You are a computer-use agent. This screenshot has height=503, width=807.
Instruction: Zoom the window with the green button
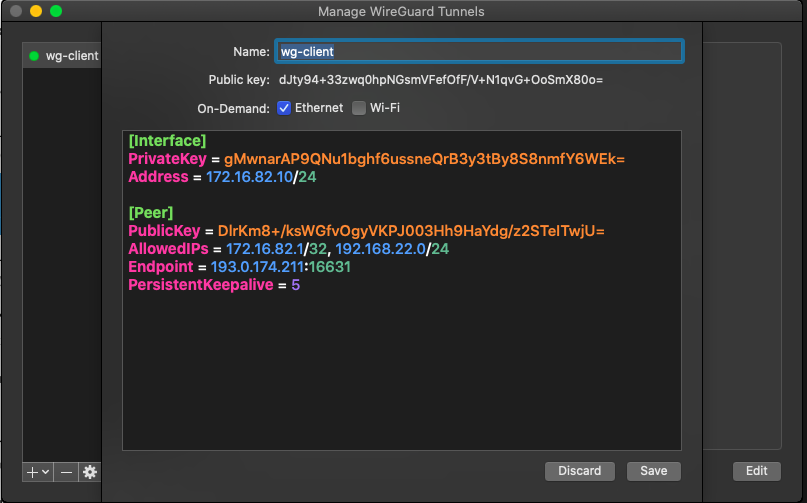[x=56, y=11]
